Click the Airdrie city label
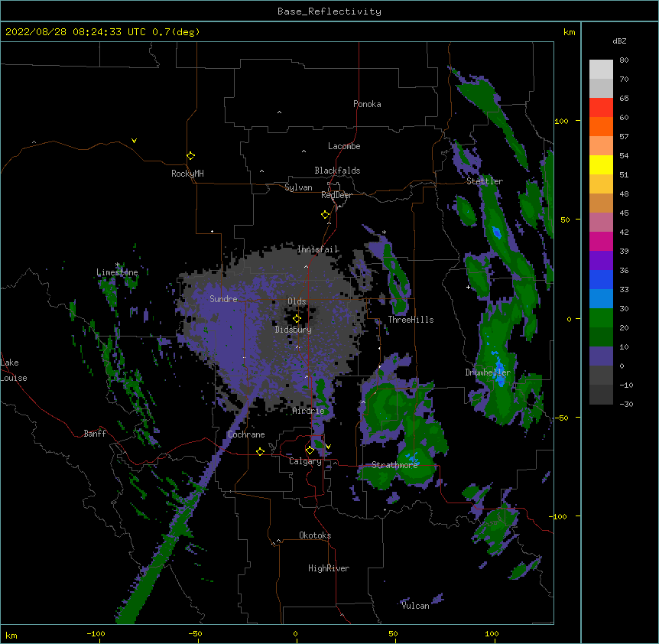 tap(309, 411)
